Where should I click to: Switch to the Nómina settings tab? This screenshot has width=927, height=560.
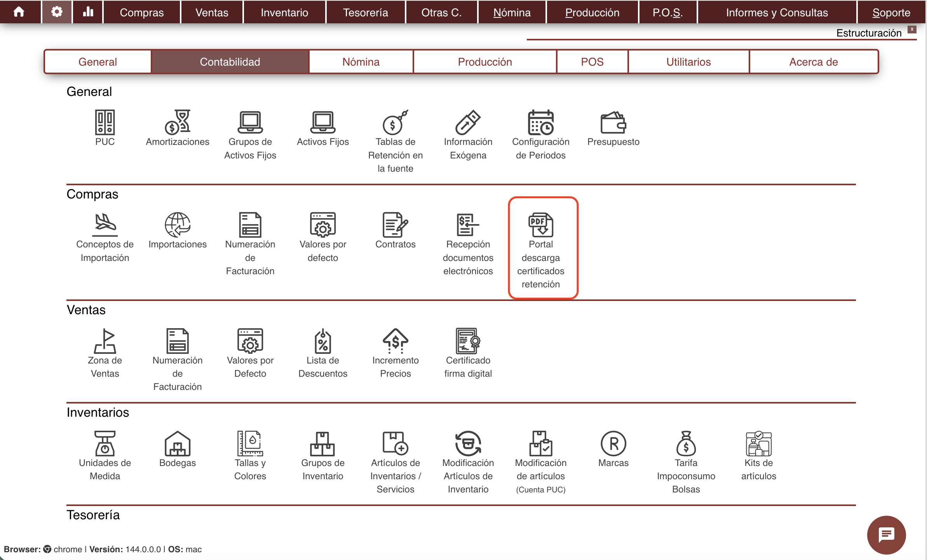361,62
